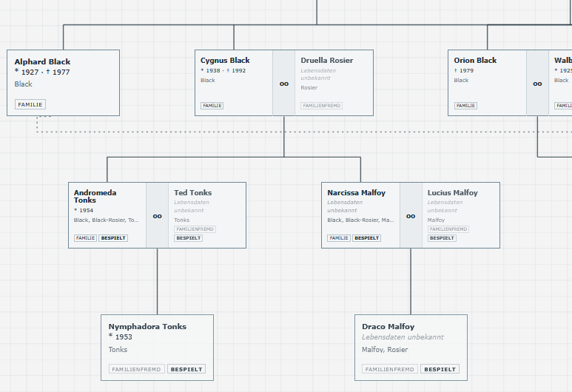The height and width of the screenshot is (392, 572).
Task: Click 'Black, Black-Rosier, Ma...' under Narcissa
Action: click(x=360, y=220)
